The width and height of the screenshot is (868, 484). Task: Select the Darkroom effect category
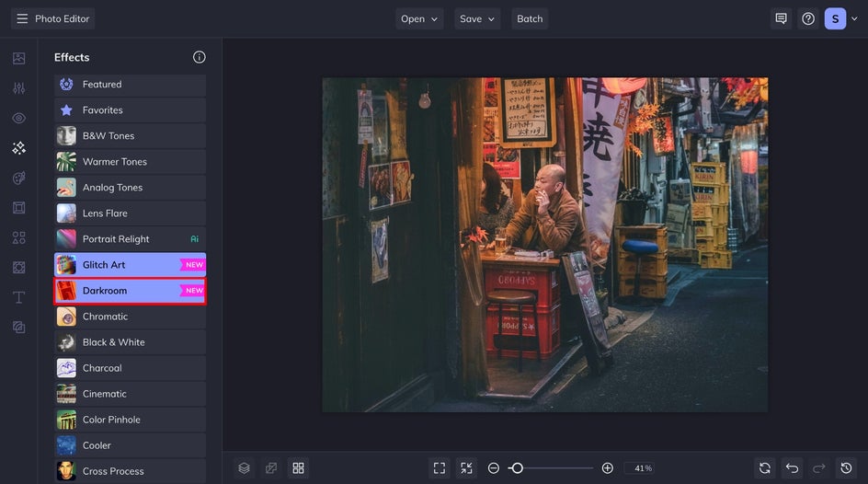click(130, 291)
